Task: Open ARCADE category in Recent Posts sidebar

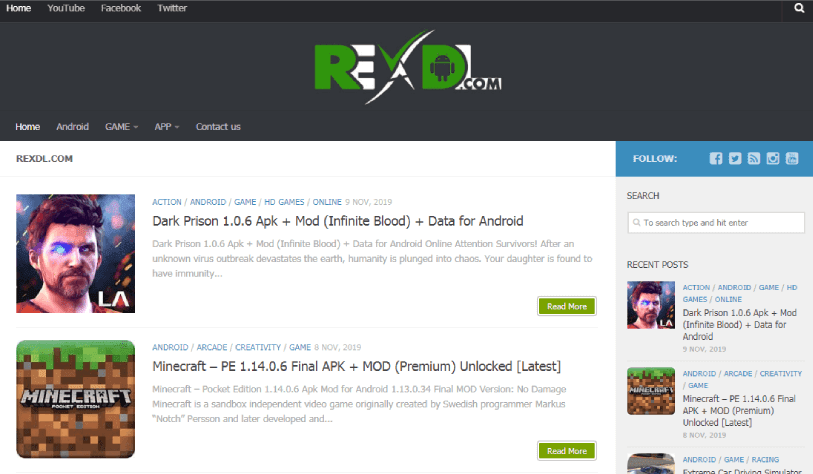Action: coord(738,373)
